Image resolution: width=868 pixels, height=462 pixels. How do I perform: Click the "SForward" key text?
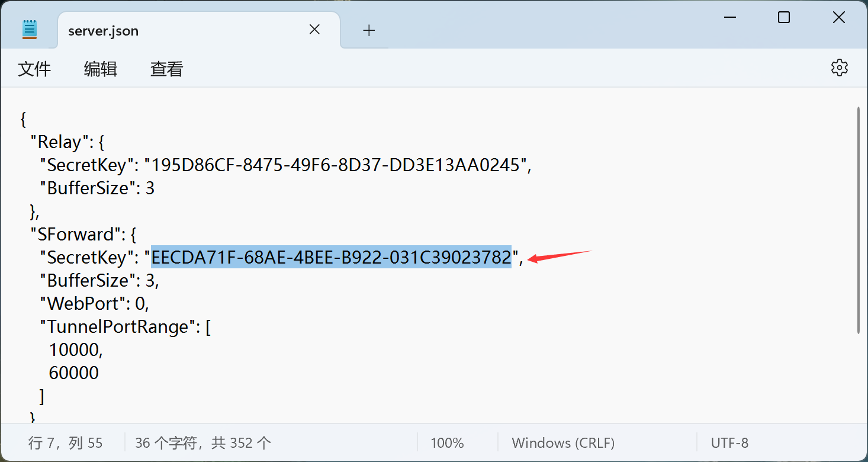75,235
